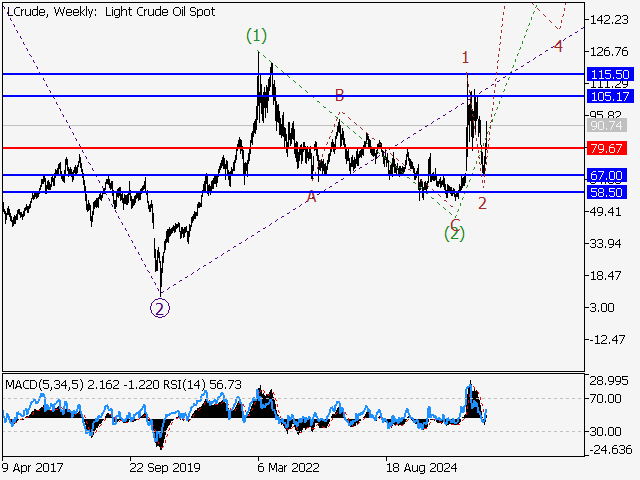Select the red wave label 4
This screenshot has height=480, width=640.
pyautogui.click(x=558, y=47)
